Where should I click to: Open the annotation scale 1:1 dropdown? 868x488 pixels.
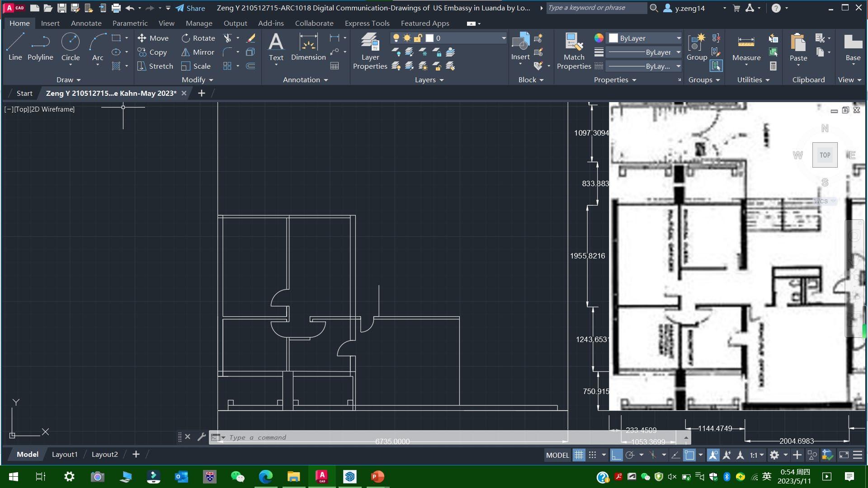pos(757,455)
